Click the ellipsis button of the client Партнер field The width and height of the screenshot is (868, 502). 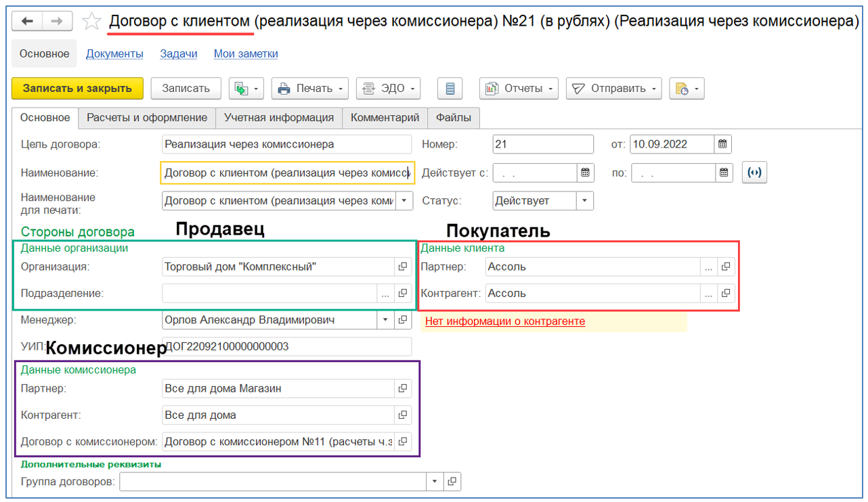click(708, 267)
